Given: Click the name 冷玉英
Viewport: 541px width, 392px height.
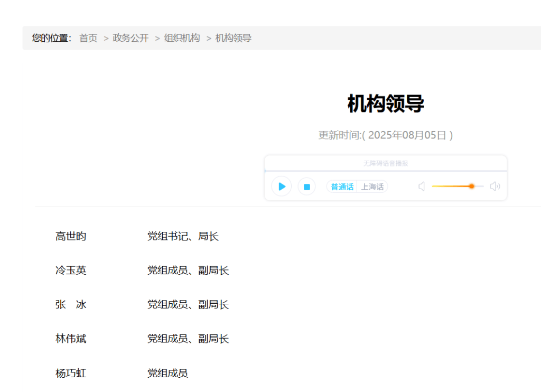Looking at the screenshot, I should (x=71, y=270).
